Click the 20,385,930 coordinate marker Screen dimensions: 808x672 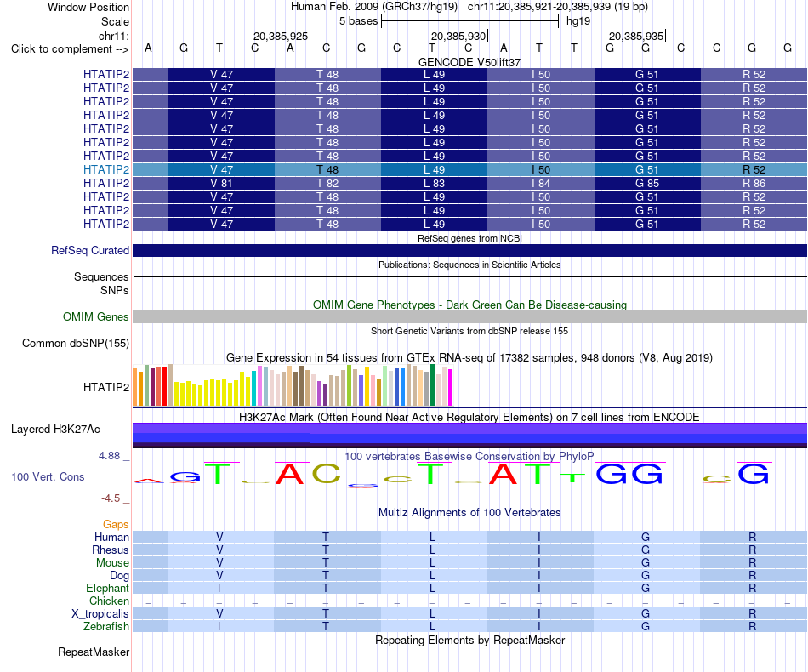click(x=458, y=36)
